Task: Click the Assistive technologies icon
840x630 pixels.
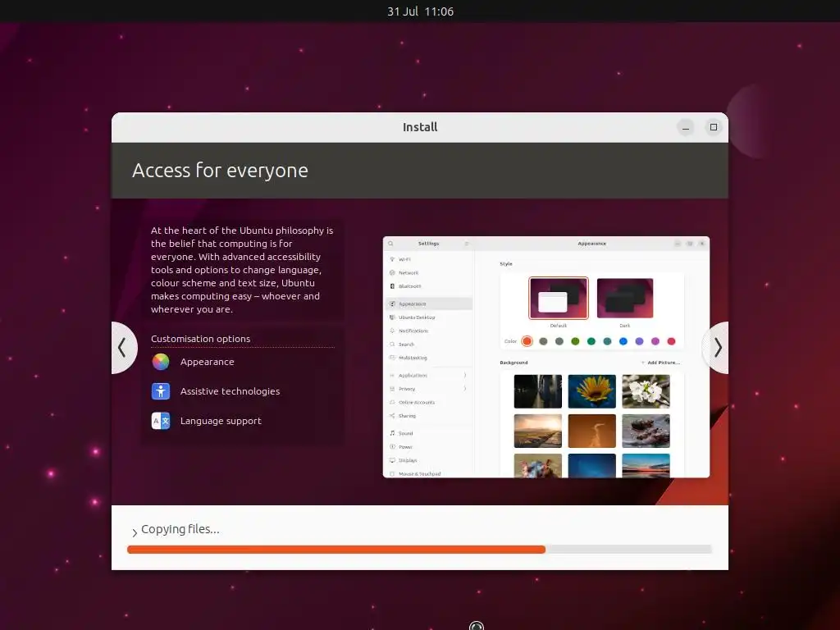Action: [x=161, y=391]
